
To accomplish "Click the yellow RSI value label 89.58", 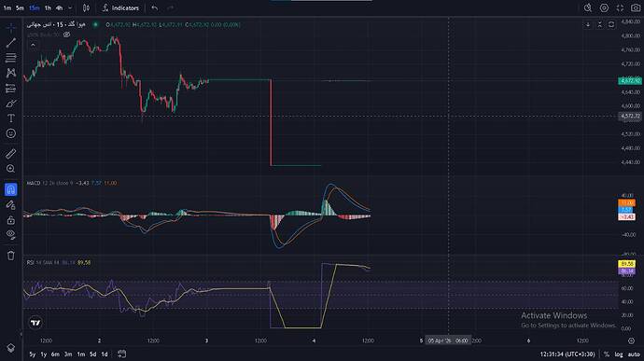I will pyautogui.click(x=627, y=264).
